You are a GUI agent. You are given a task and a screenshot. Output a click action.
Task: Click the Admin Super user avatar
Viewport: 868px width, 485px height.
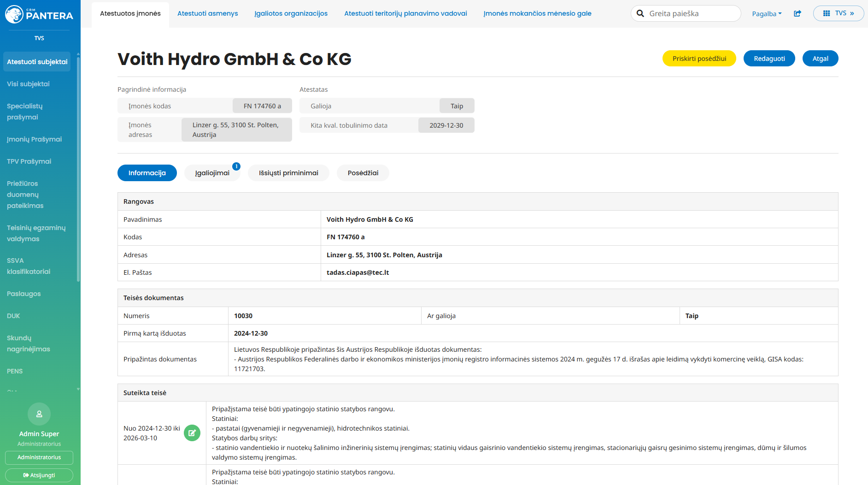[x=39, y=414]
